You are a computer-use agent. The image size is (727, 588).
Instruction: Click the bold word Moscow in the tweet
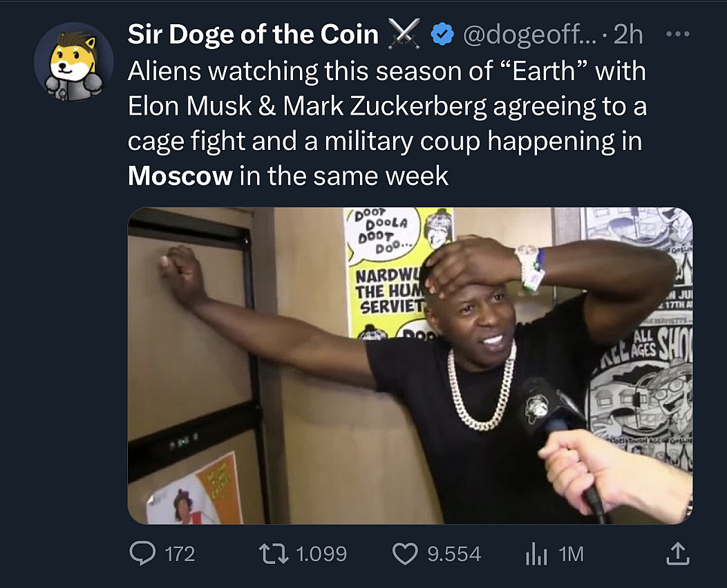(180, 176)
